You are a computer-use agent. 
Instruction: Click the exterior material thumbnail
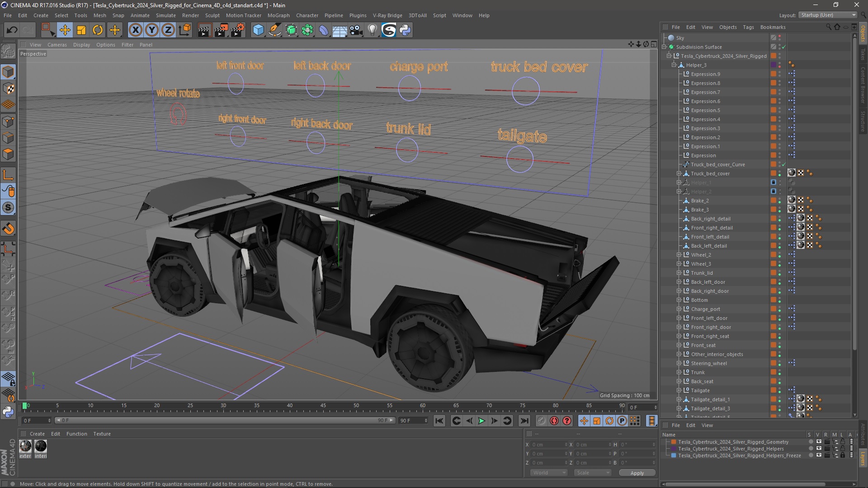25,446
